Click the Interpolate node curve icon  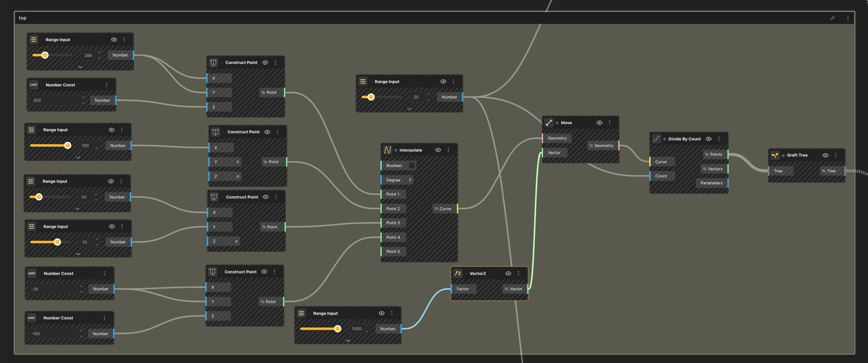pos(388,150)
